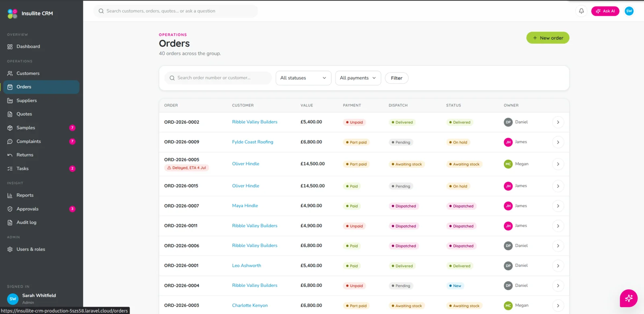Click the Quotes sidebar icon

[10, 114]
